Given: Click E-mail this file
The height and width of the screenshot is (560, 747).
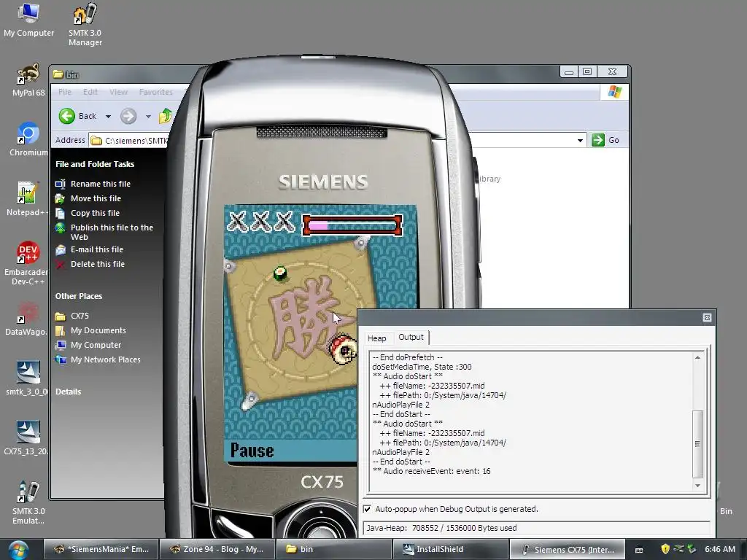Looking at the screenshot, I should (x=97, y=249).
